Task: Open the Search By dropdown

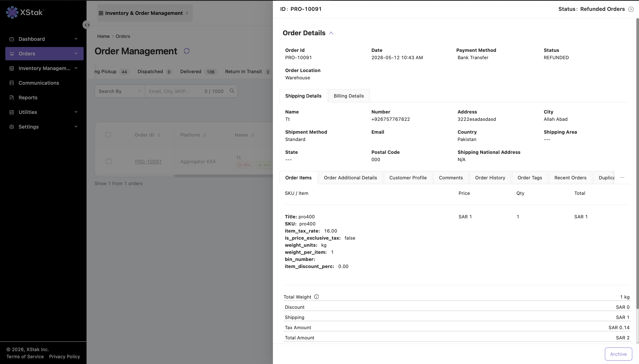Action: click(x=120, y=91)
